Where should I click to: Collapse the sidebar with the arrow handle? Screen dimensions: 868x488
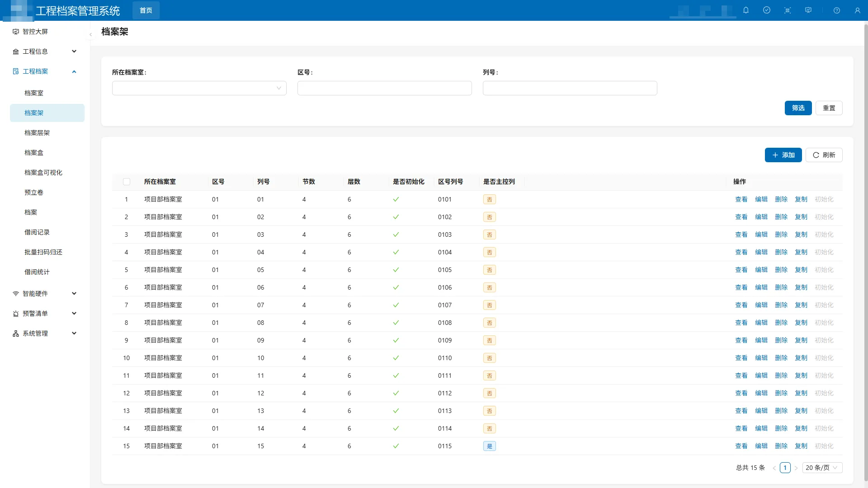[x=90, y=34]
